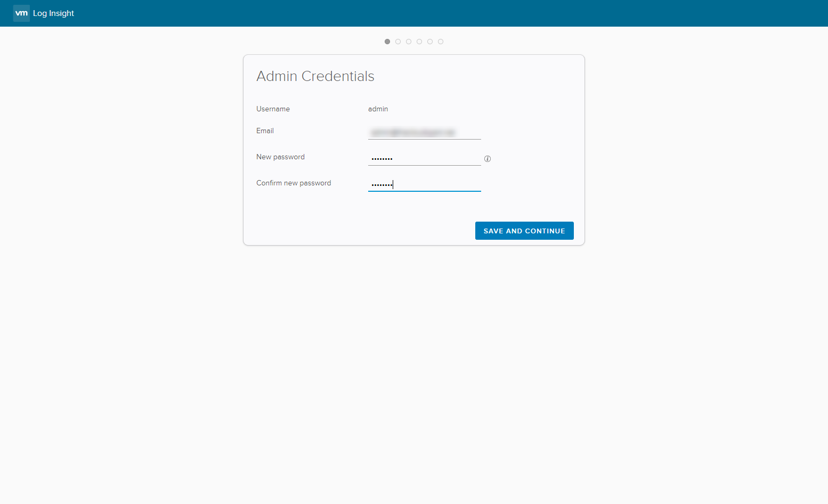
Task: Click the New password label
Action: click(x=280, y=157)
